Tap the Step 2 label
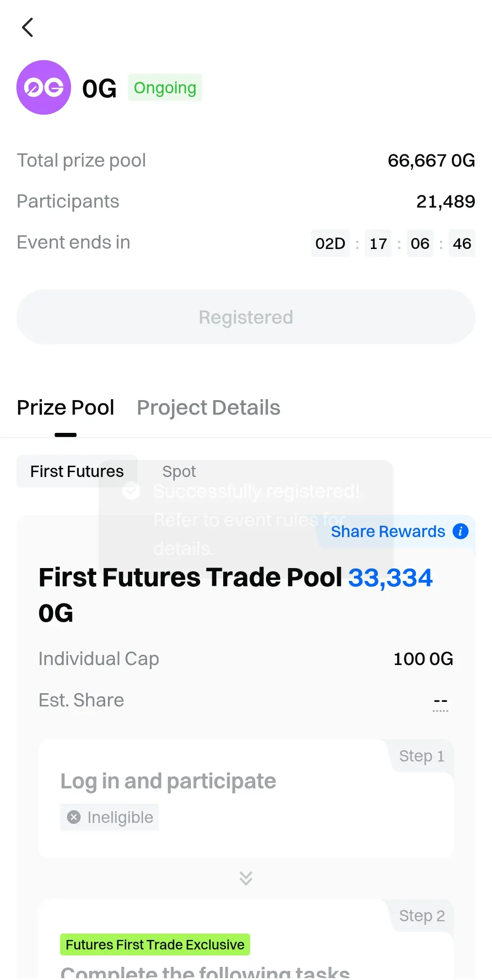The height and width of the screenshot is (980, 492). click(422, 915)
